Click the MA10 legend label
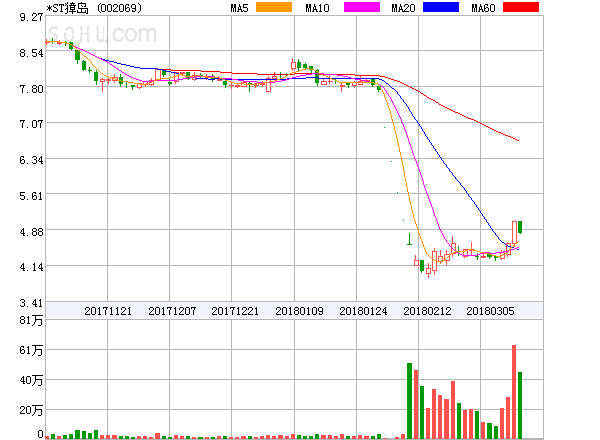The image size is (600, 440). tap(318, 8)
